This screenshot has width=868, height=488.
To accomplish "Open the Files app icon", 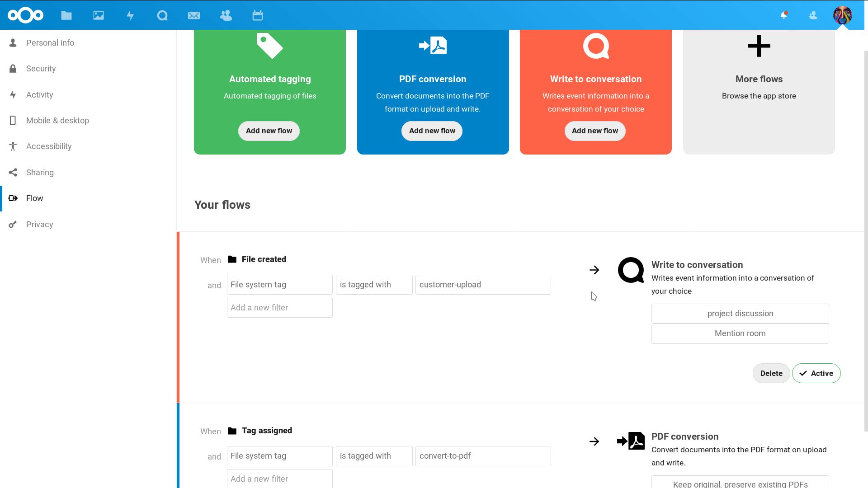I will (66, 15).
